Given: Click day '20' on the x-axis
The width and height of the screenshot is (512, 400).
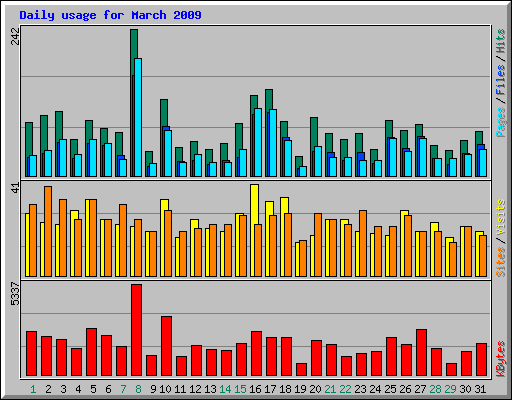Looking at the screenshot, I should tap(315, 389).
